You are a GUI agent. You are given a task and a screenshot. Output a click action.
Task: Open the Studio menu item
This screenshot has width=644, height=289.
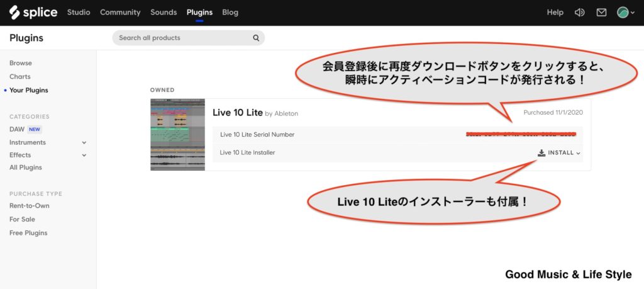point(79,13)
